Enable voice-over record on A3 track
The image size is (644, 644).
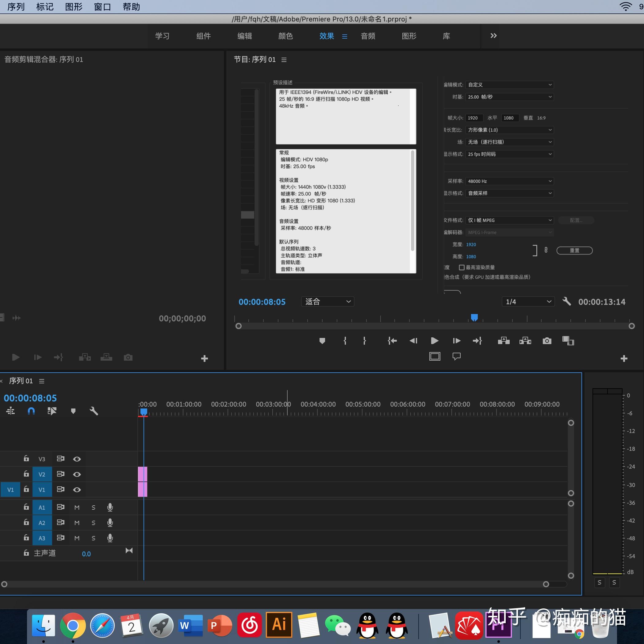[x=110, y=538]
